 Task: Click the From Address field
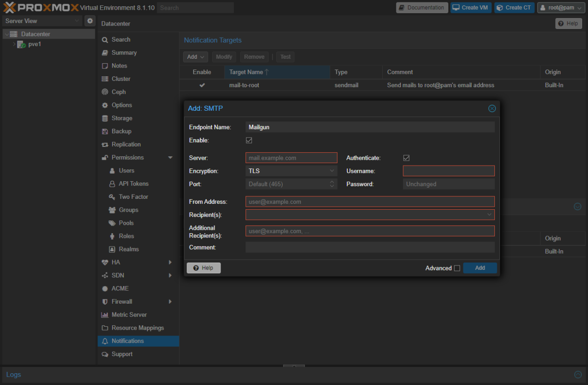[x=370, y=202]
